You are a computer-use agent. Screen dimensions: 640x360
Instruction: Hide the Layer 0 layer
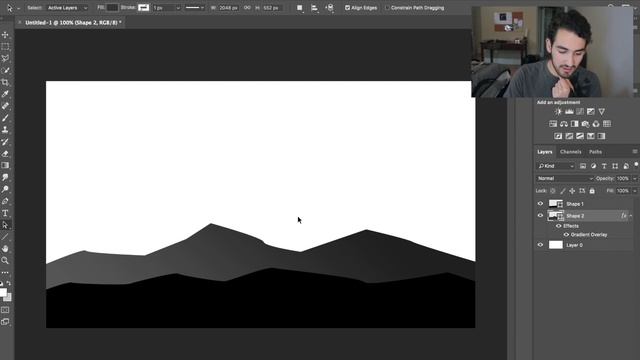coord(540,245)
